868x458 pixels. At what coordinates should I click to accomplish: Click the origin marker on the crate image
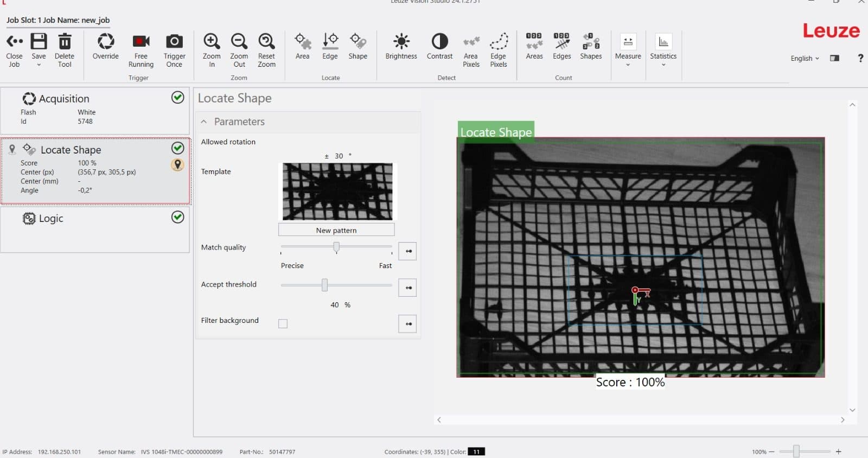[635, 291]
